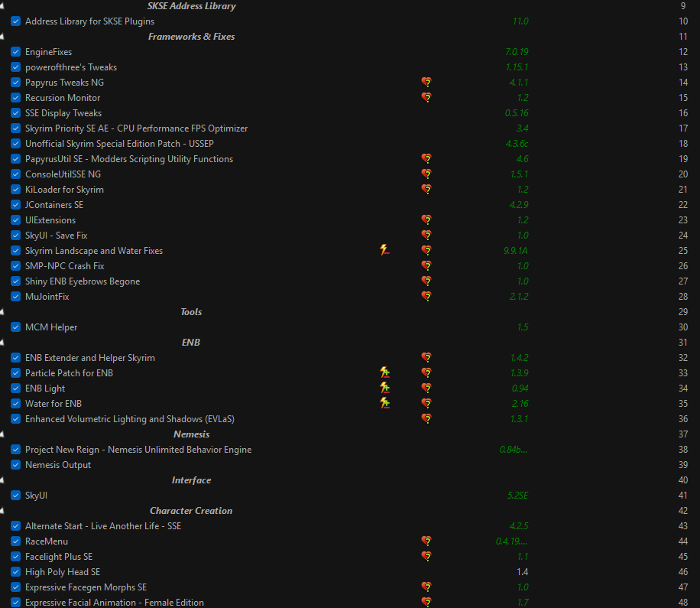Uncheck Unofficial Skyrim Special Edition Patch
700x608 pixels.
(x=15, y=144)
